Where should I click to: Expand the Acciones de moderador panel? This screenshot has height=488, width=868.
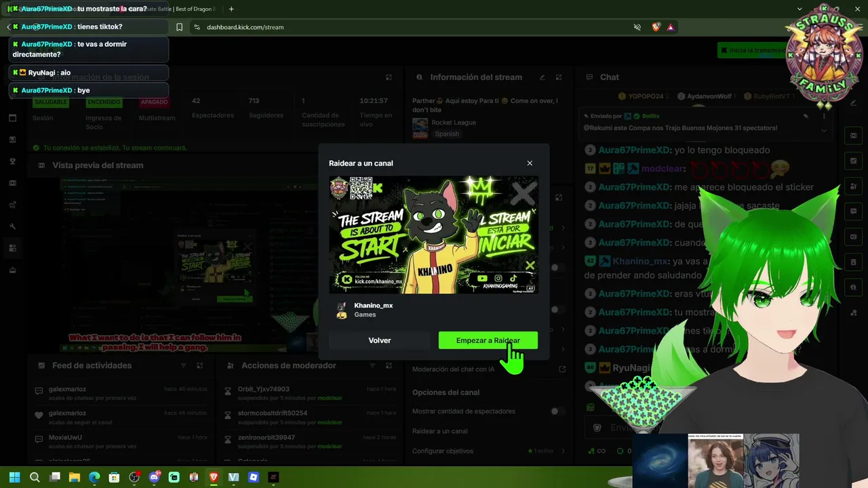(x=389, y=365)
